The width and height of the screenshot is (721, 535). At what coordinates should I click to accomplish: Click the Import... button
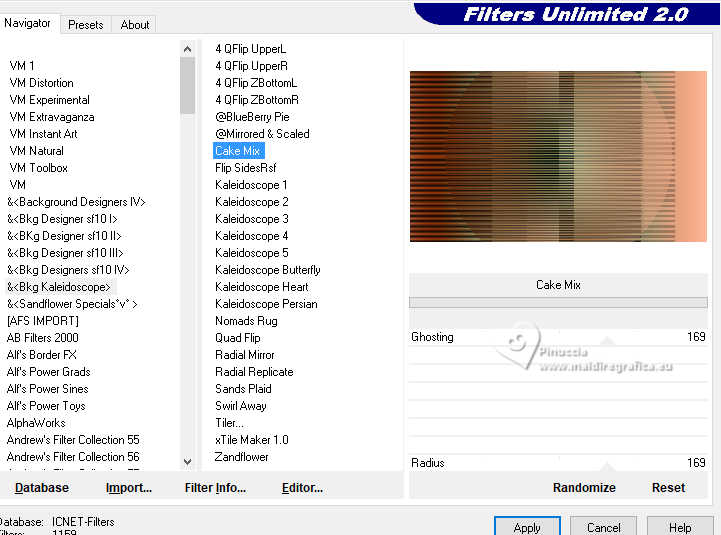[x=129, y=488]
